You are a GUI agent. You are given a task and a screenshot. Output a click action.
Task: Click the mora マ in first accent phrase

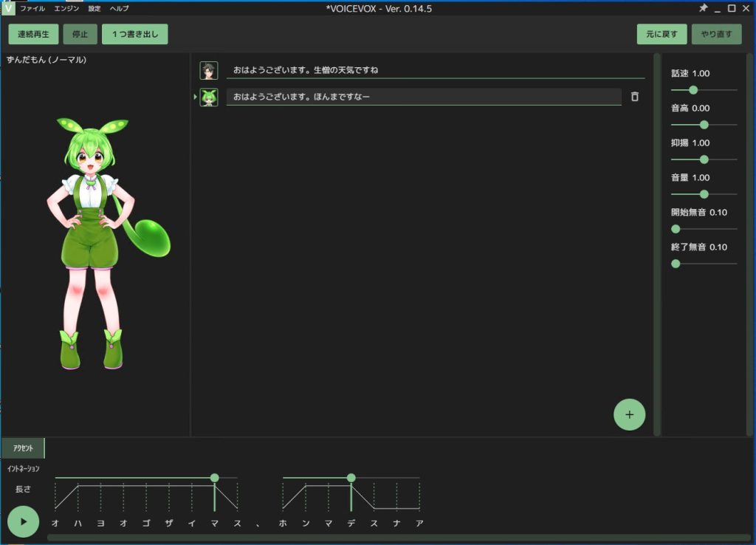coord(215,524)
